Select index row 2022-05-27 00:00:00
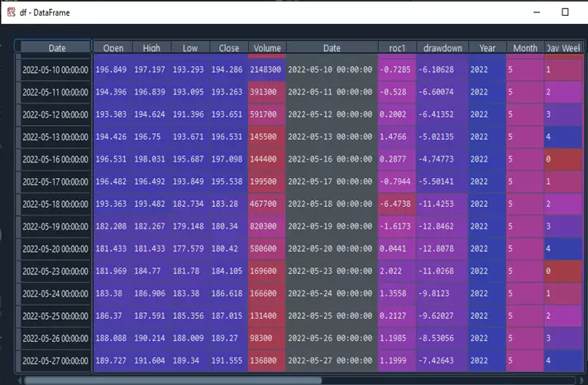 point(54,361)
